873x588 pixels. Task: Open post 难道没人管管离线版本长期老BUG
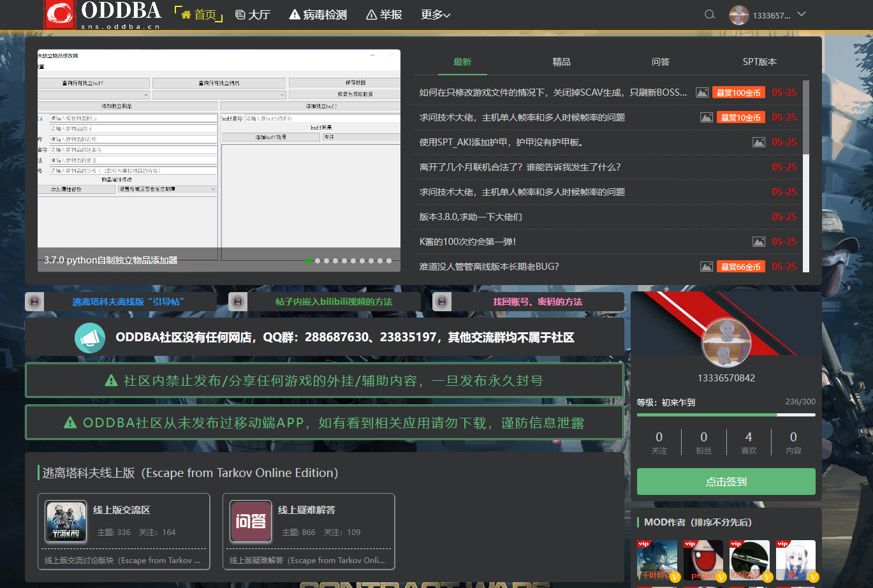489,267
